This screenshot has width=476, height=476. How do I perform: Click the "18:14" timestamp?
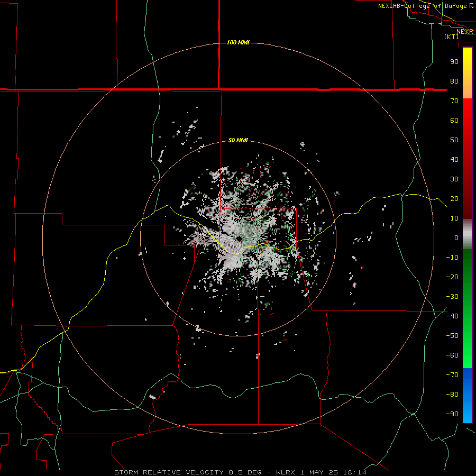click(x=354, y=472)
